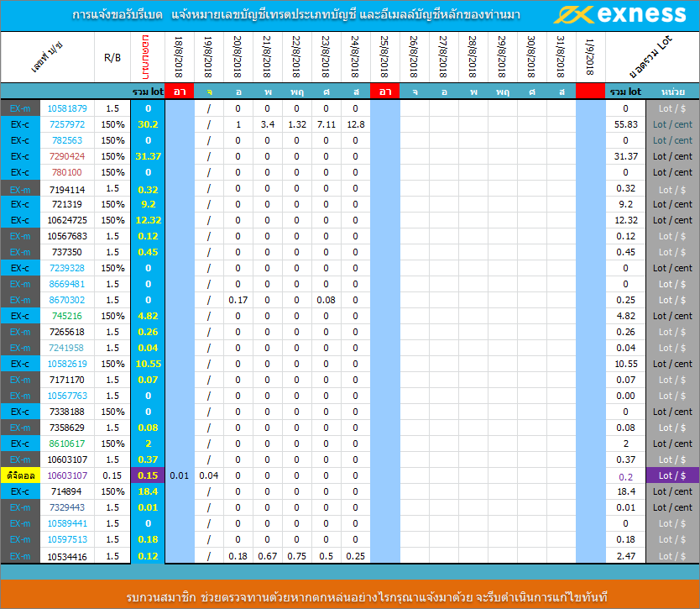This screenshot has width=700, height=609.
Task: Select account number 714894
Action: click(67, 492)
